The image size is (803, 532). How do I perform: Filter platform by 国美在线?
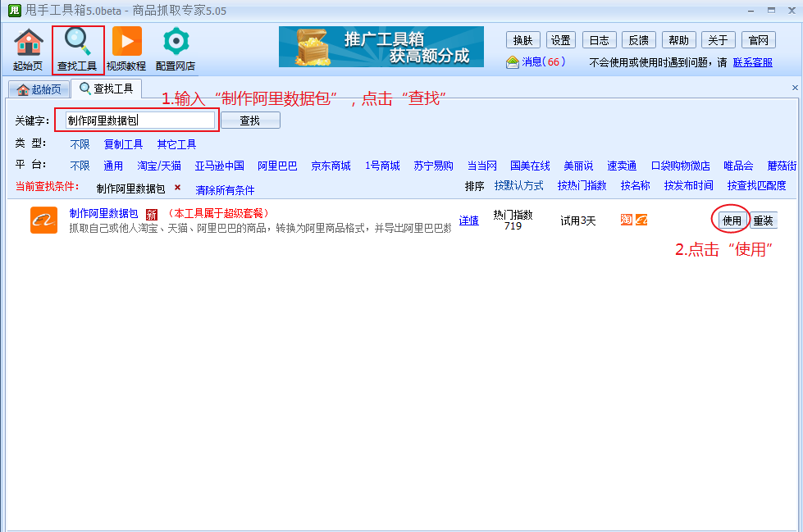530,166
